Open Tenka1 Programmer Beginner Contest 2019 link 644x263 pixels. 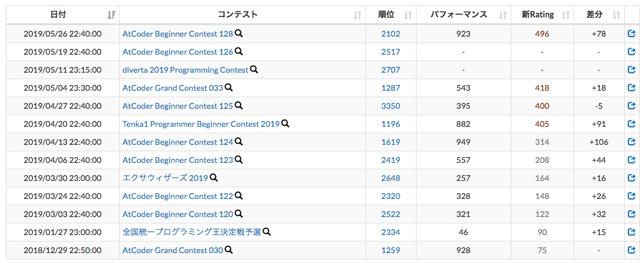(x=201, y=124)
